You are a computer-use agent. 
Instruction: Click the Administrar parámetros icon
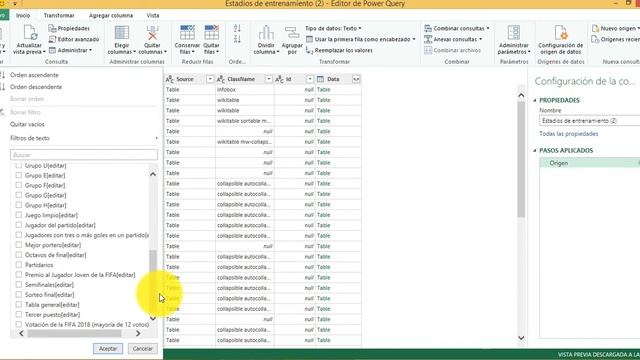point(513,33)
